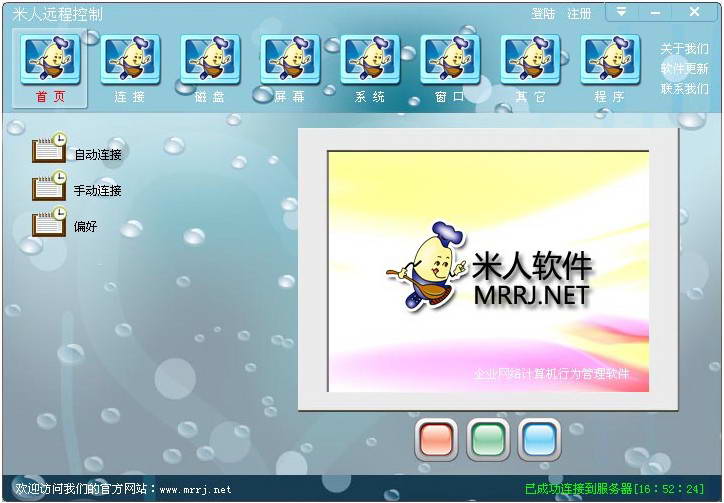Open the 屏幕 screen toolbar icon
Screen dimensions: 724x503
tap(290, 68)
